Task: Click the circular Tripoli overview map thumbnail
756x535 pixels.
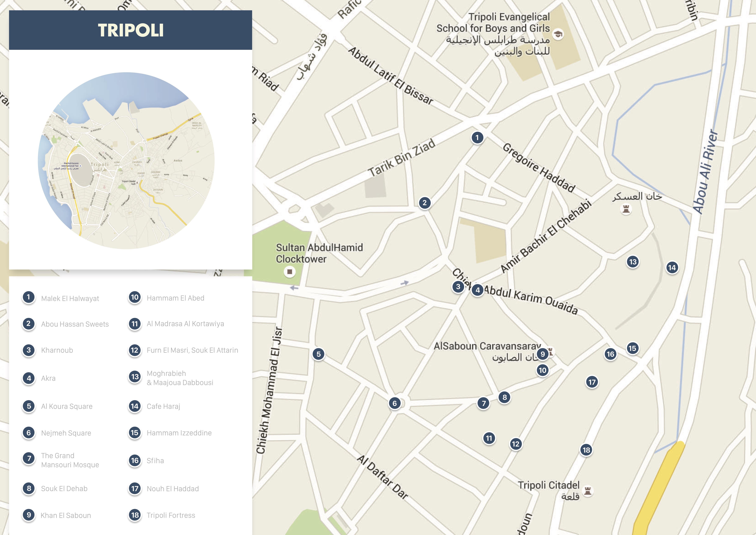Action: tap(126, 160)
